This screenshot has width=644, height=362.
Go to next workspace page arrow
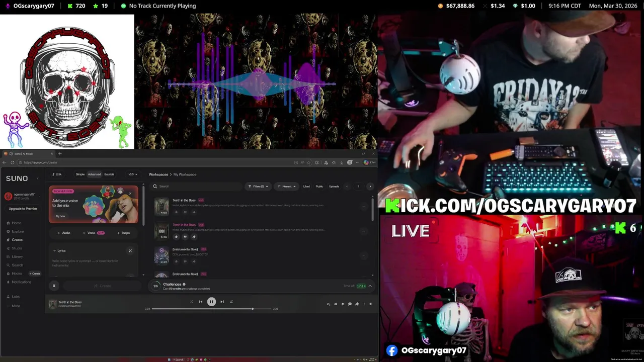point(370,187)
